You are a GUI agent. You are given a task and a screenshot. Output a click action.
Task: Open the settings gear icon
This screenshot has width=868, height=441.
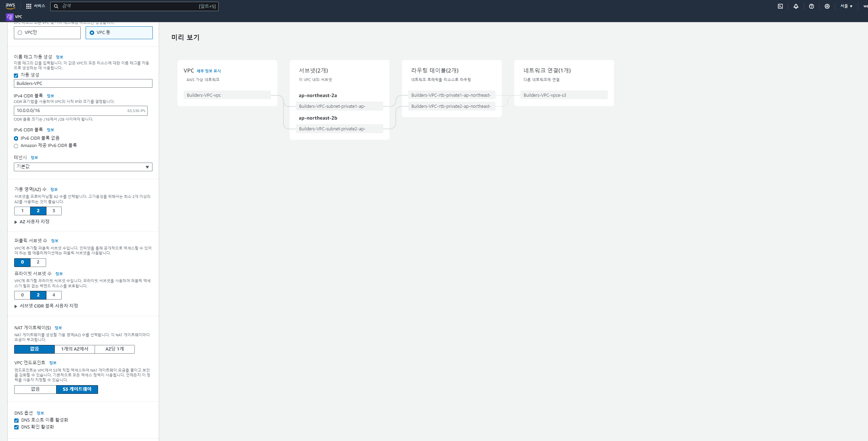click(x=827, y=6)
